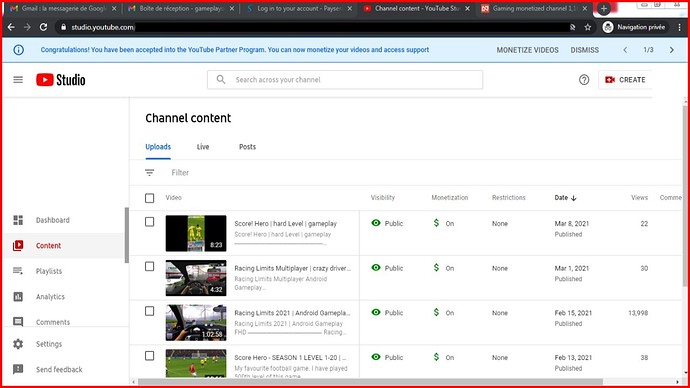Reload the page with refresh icon
This screenshot has height=388, width=690.
click(43, 27)
